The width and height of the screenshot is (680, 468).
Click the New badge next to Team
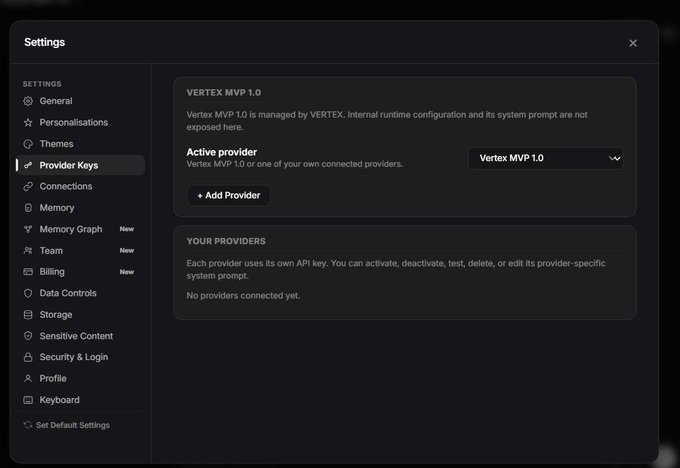[x=127, y=251]
